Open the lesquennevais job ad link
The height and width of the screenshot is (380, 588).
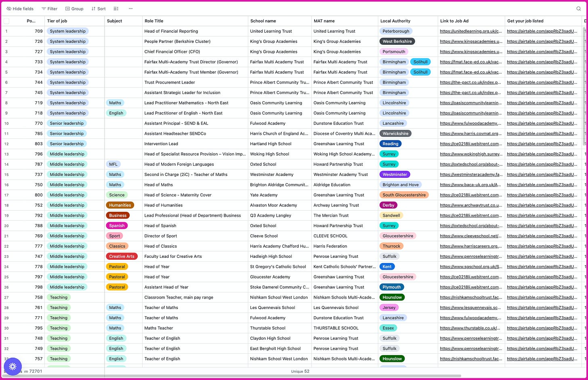pos(471,307)
